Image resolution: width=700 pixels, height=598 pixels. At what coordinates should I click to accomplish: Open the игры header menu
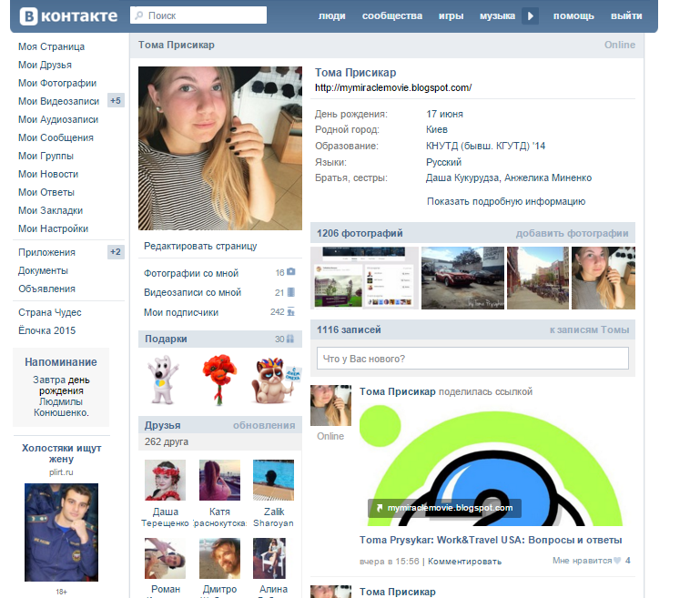[x=451, y=16]
